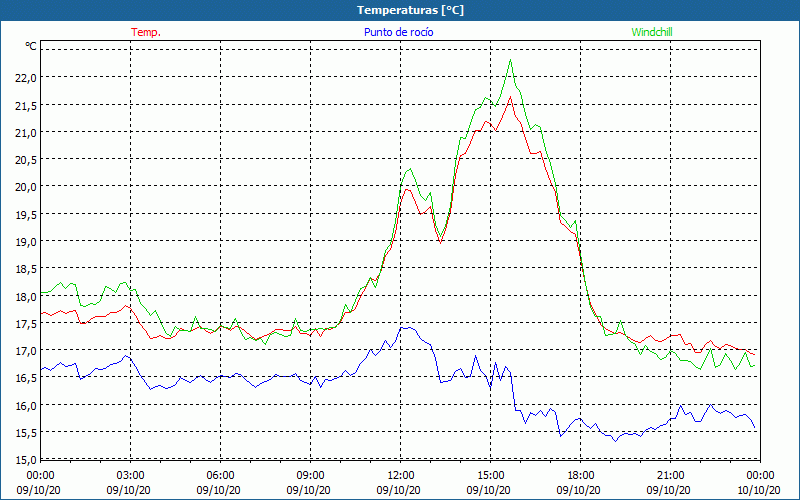Click the 21:00 time axis label
The width and height of the screenshot is (800, 500).
coord(670,476)
